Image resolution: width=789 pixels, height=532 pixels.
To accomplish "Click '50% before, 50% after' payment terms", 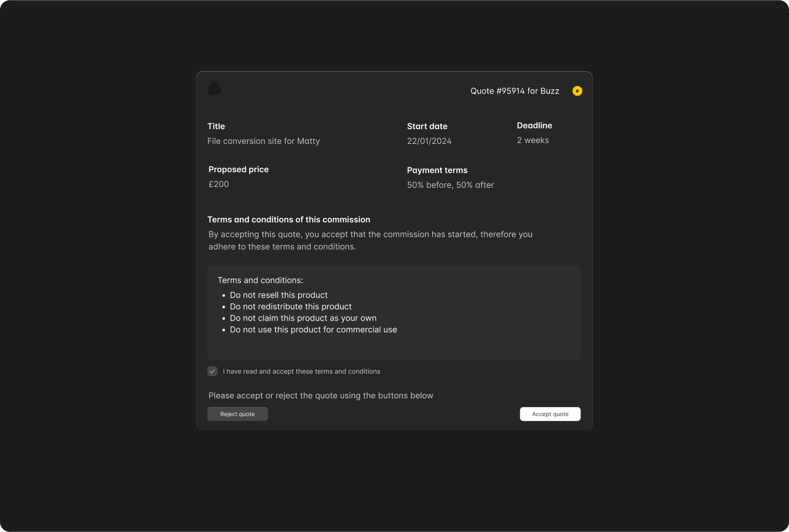I will (x=451, y=185).
